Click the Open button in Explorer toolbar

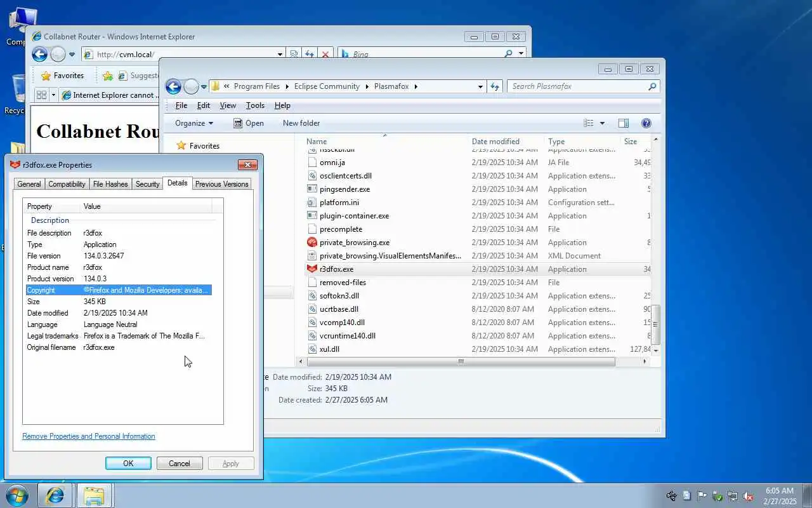tap(249, 123)
